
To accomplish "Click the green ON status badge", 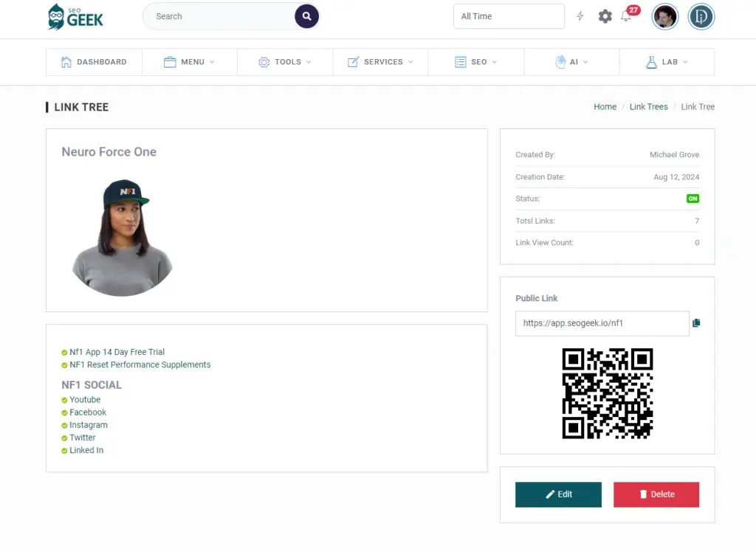I will 693,199.
